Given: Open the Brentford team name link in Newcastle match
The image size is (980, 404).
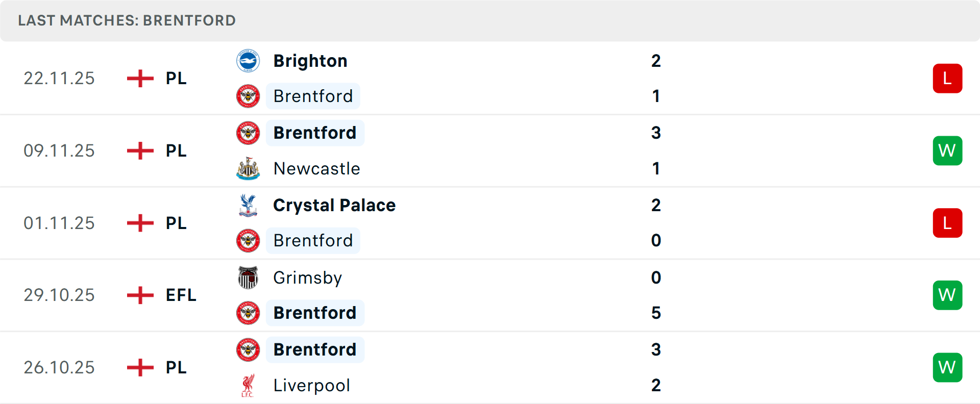Looking at the screenshot, I should (x=315, y=133).
